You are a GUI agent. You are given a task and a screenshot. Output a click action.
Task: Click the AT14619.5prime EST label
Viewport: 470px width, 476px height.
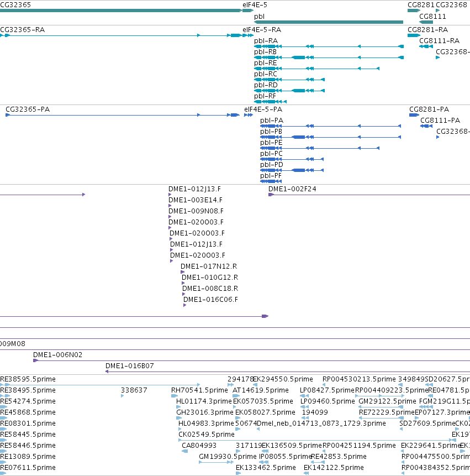(261, 390)
